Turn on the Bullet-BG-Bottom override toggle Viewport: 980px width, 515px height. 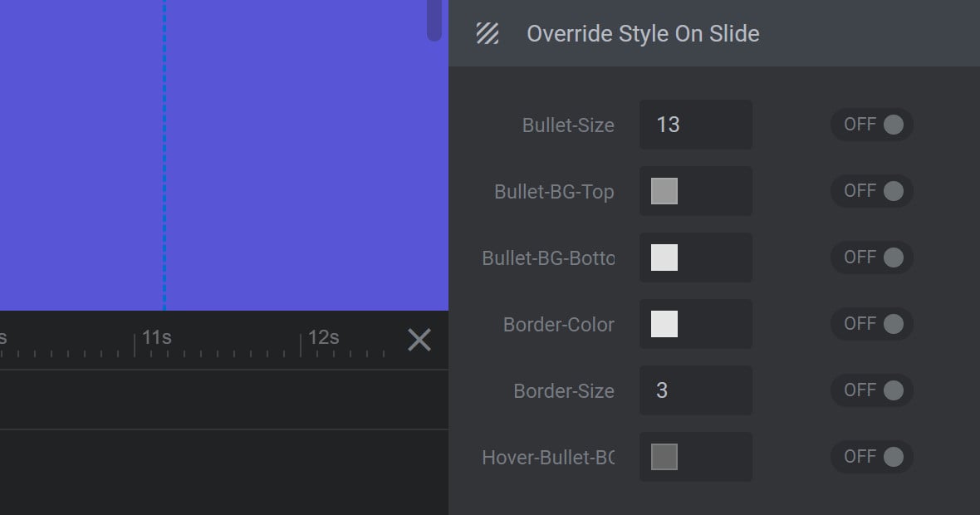(x=872, y=257)
